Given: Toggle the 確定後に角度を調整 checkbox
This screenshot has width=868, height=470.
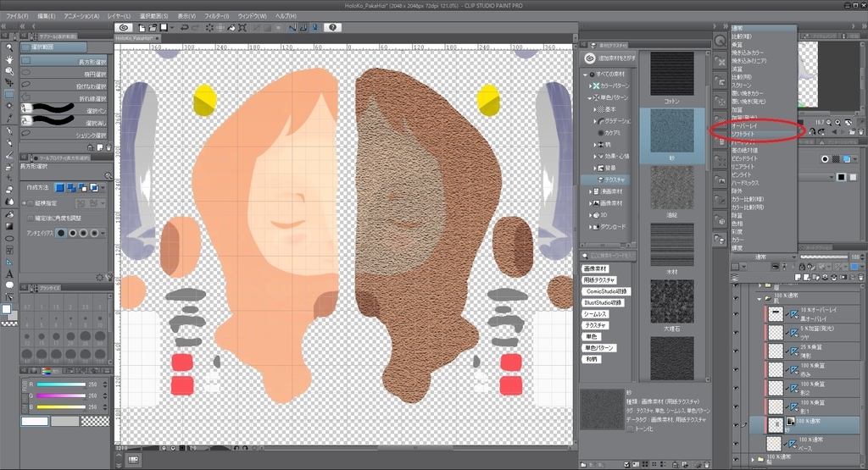Looking at the screenshot, I should (x=30, y=218).
